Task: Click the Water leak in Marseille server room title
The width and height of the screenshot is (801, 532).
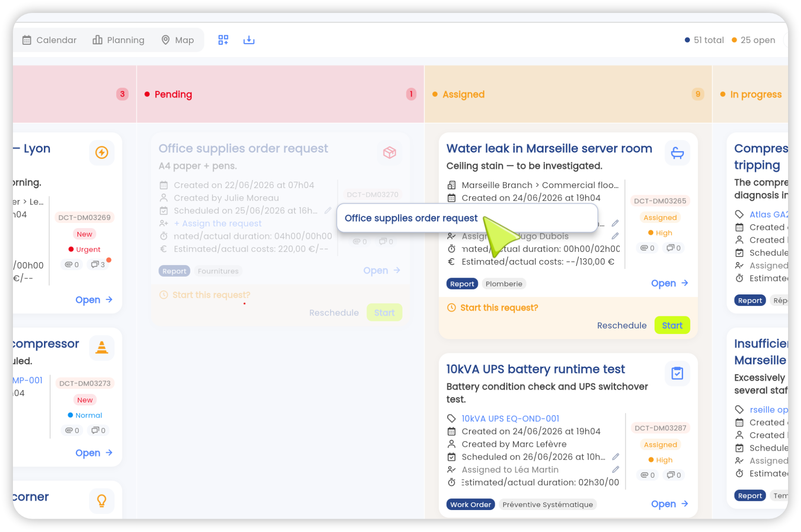Action: (x=549, y=148)
